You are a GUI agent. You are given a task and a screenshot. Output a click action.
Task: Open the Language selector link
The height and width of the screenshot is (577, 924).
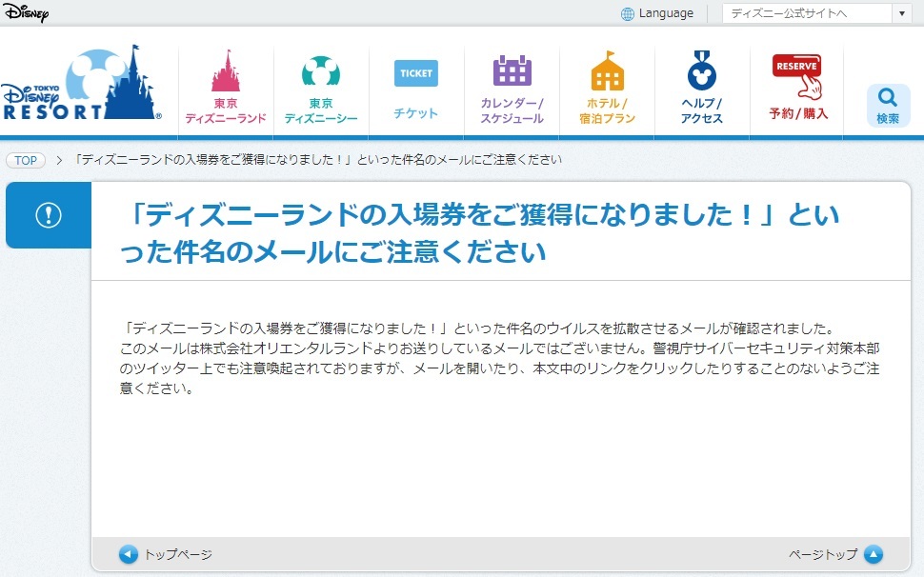(x=666, y=13)
